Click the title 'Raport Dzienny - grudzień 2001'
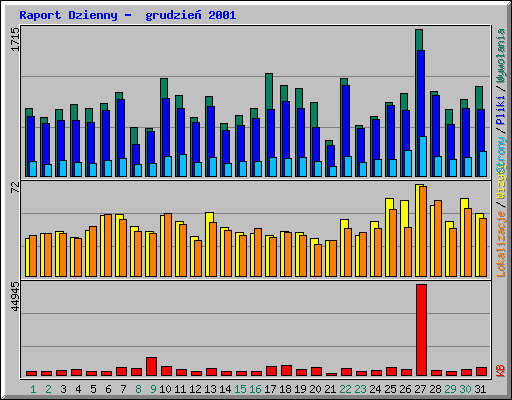512x400 pixels. 128,15
